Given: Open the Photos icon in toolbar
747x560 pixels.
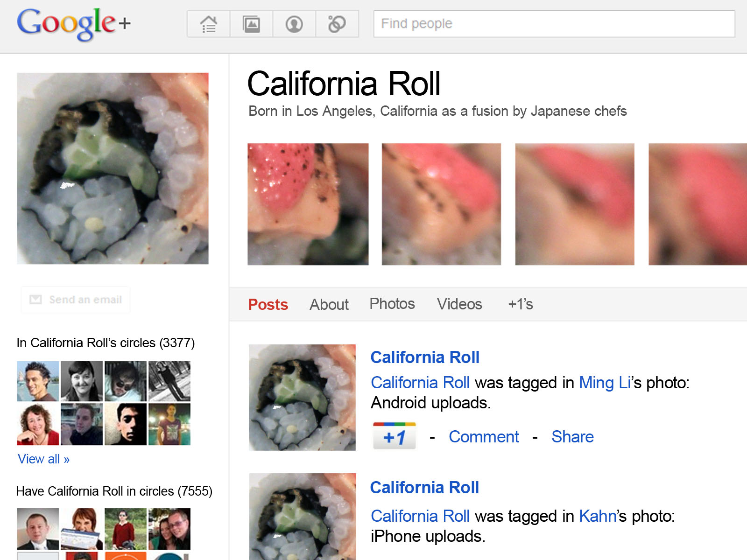Looking at the screenshot, I should tap(251, 24).
